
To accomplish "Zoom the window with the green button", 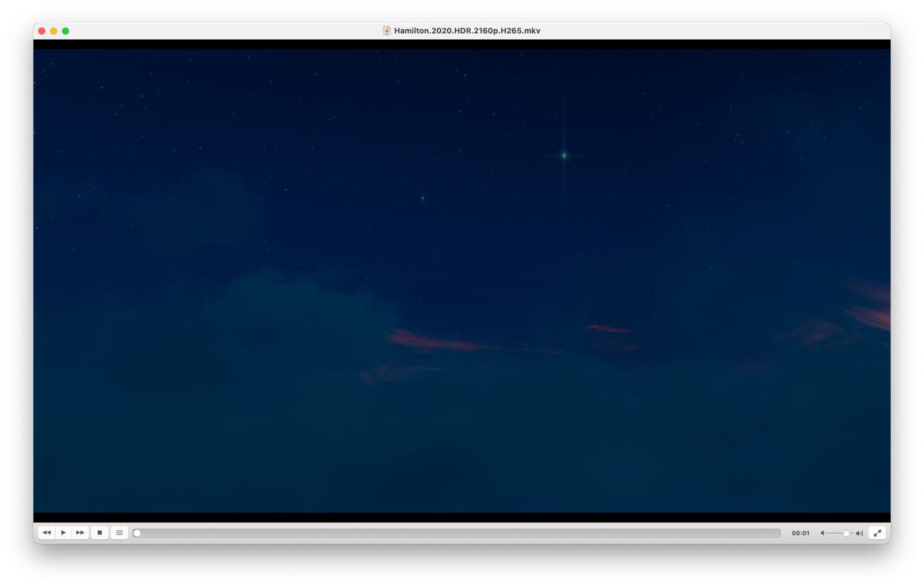I will pos(66,31).
